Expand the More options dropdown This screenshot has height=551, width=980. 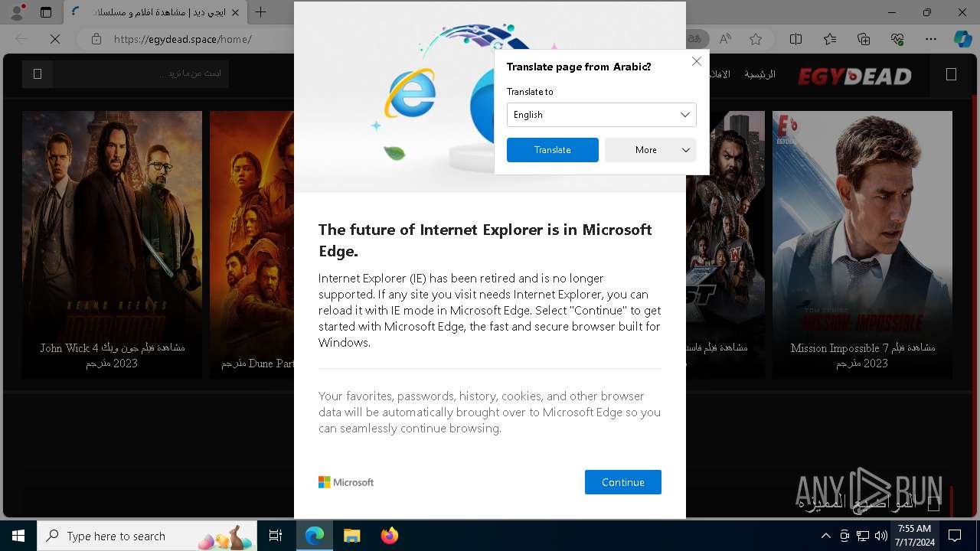coord(650,150)
